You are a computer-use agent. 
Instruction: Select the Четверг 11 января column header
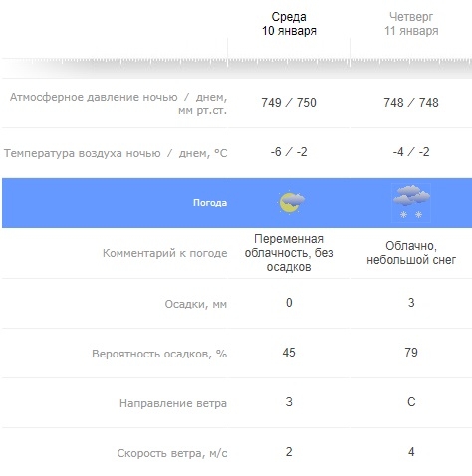[x=411, y=24]
